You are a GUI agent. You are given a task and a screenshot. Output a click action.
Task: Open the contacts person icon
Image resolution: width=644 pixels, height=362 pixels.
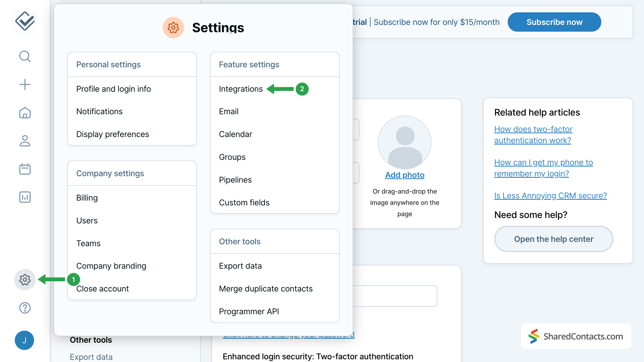[25, 141]
